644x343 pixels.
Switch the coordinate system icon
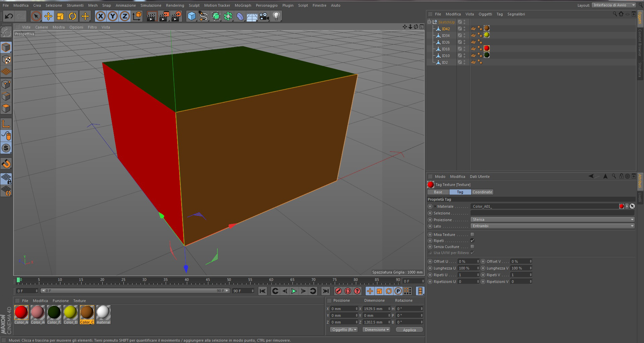click(137, 16)
